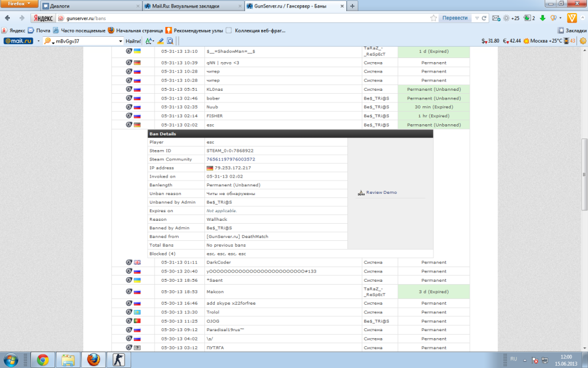Open the DarkCoder ban row
This screenshot has width=588, height=368.
[x=220, y=262]
